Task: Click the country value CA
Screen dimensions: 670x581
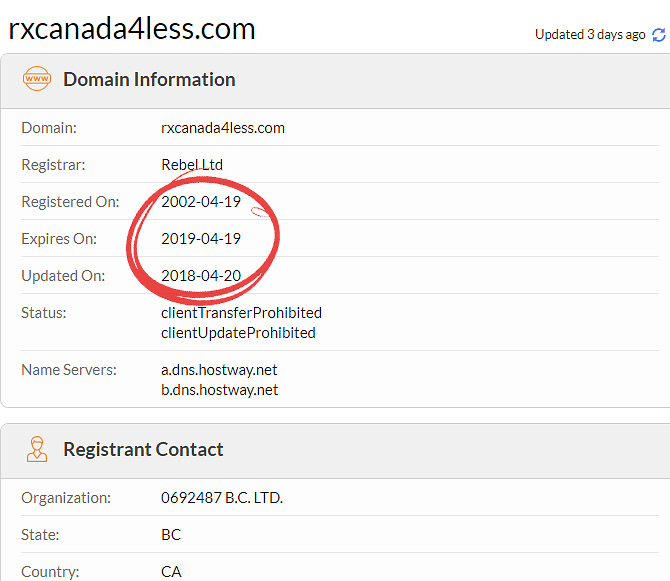Action: (171, 572)
